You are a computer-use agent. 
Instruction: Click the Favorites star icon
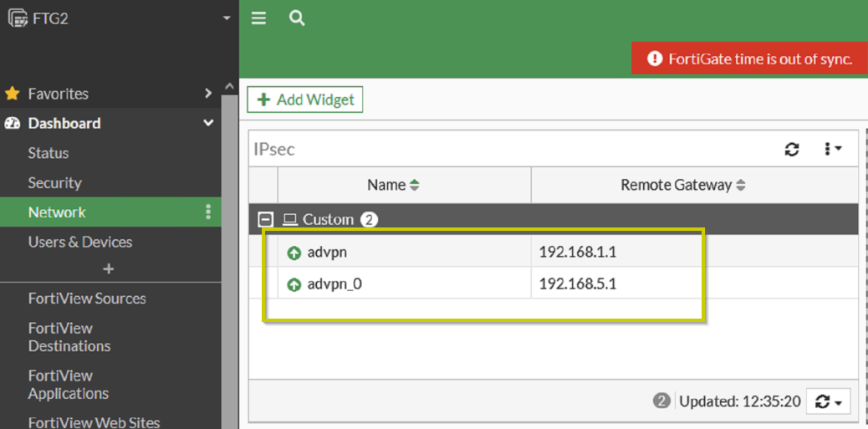pyautogui.click(x=13, y=94)
